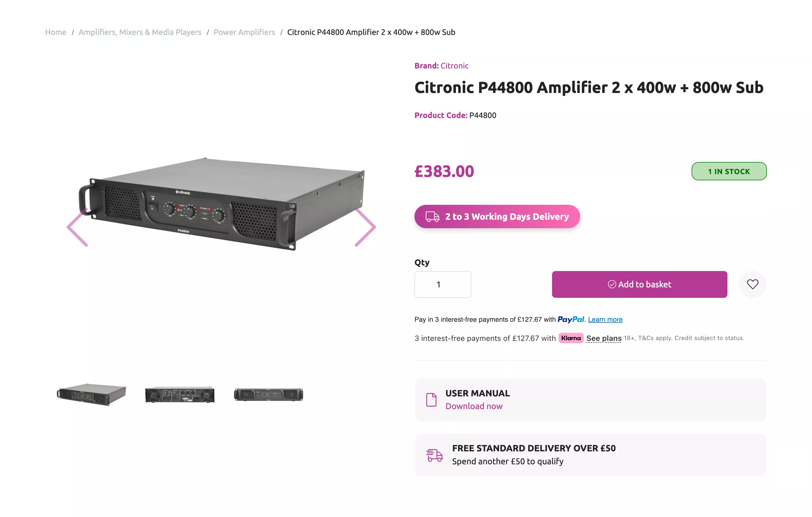Click the free delivery truck icon
This screenshot has width=812, height=517.
(x=434, y=455)
